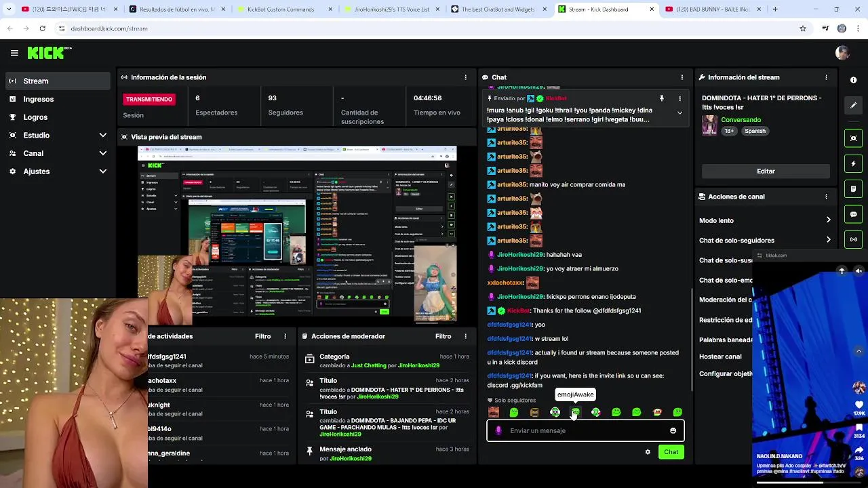The width and height of the screenshot is (868, 488).
Task: Open the emoji picker smiley
Action: click(673, 430)
